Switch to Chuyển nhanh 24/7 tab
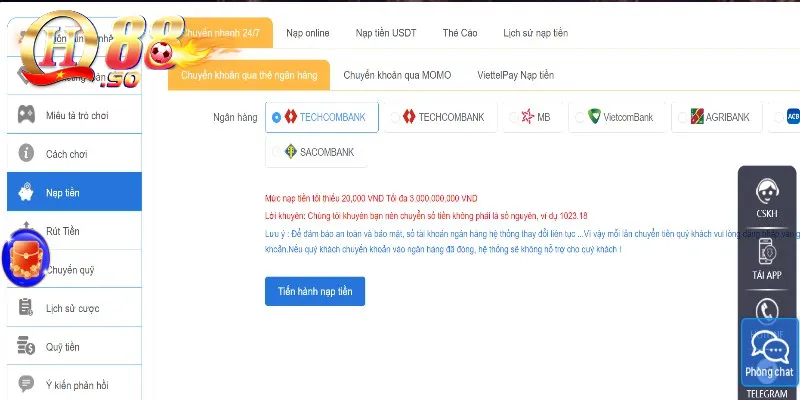The height and width of the screenshot is (400, 800). [x=220, y=33]
